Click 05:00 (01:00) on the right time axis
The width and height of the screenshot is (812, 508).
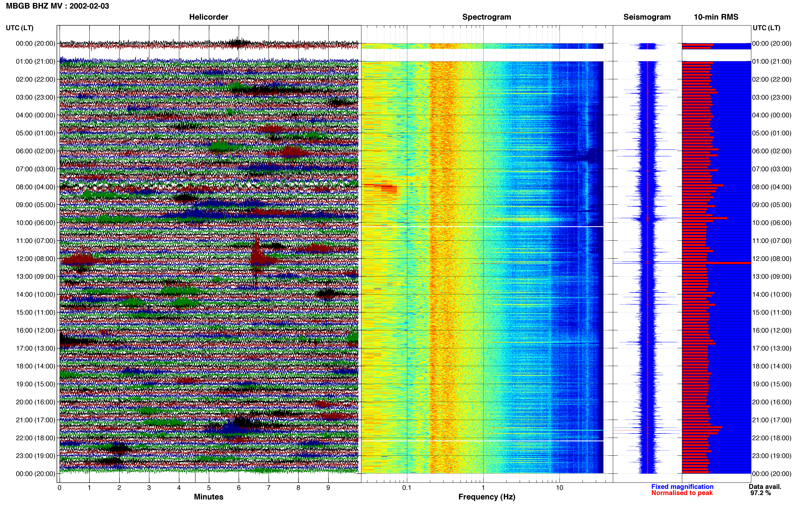pyautogui.click(x=772, y=133)
